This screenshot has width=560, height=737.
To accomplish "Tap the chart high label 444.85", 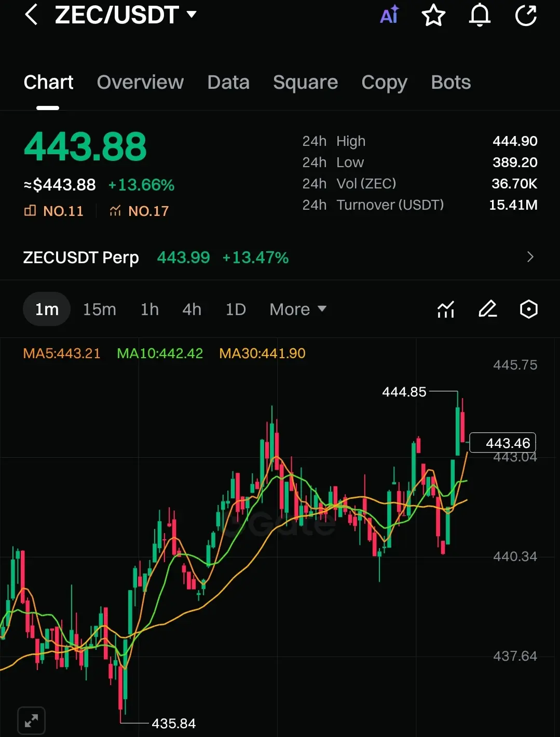I will click(404, 392).
